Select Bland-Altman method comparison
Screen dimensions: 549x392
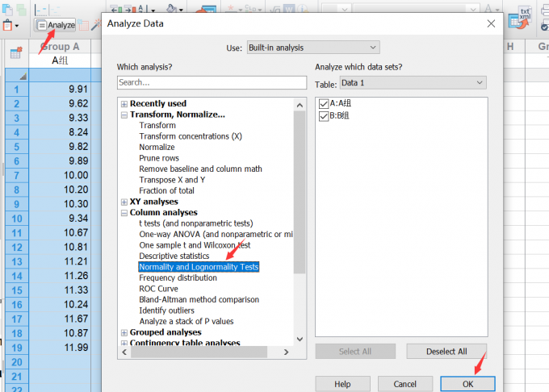pyautogui.click(x=199, y=299)
